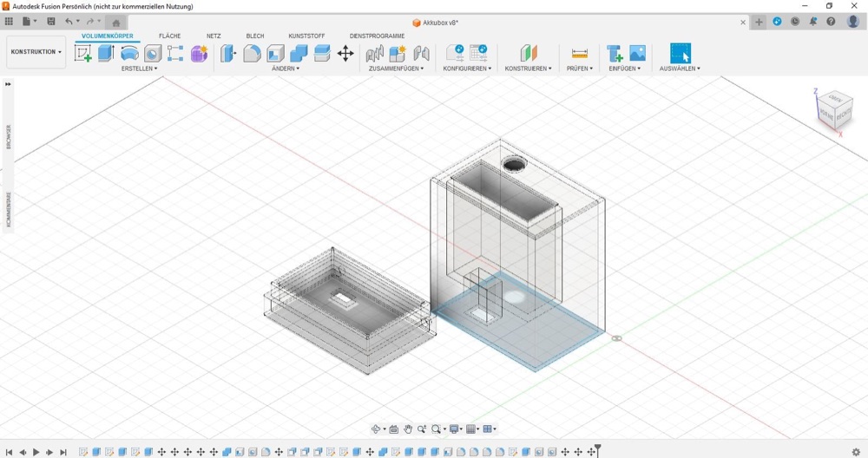Open the Data Panel grid icon
868x458 pixels.
point(9,22)
